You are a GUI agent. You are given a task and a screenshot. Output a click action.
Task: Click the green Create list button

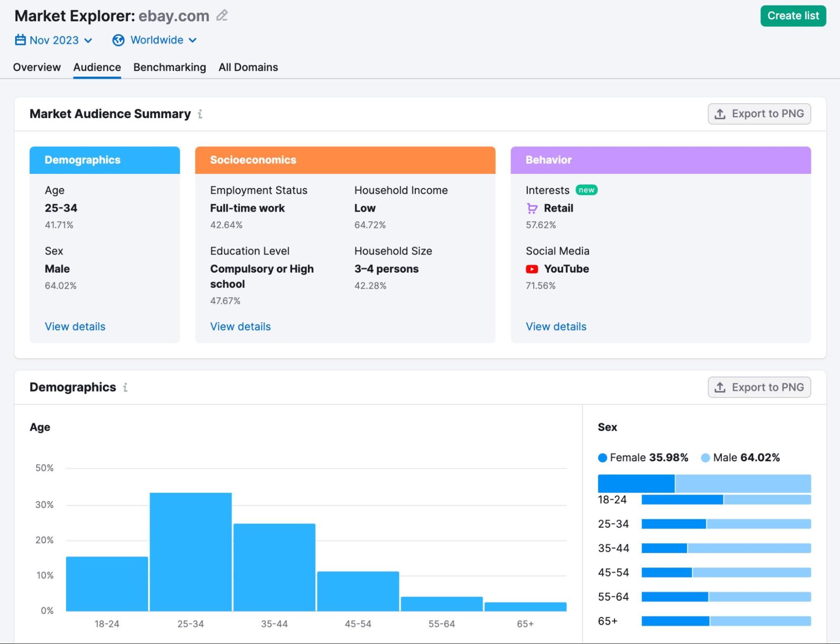[x=793, y=16]
